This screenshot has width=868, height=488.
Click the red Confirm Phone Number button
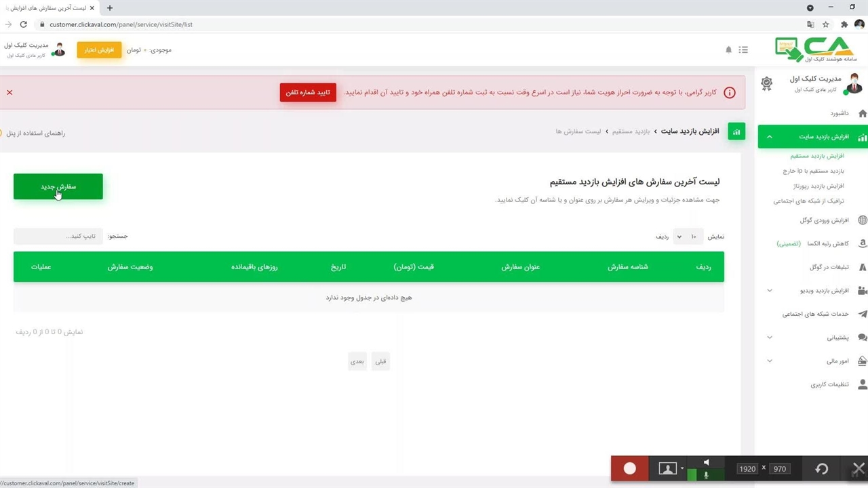coord(308,92)
